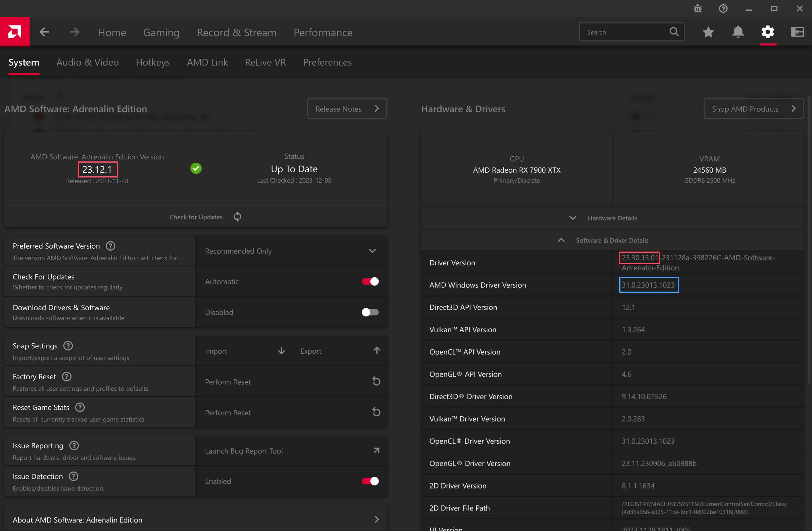Switch to the Audio & Video tab

pos(87,63)
